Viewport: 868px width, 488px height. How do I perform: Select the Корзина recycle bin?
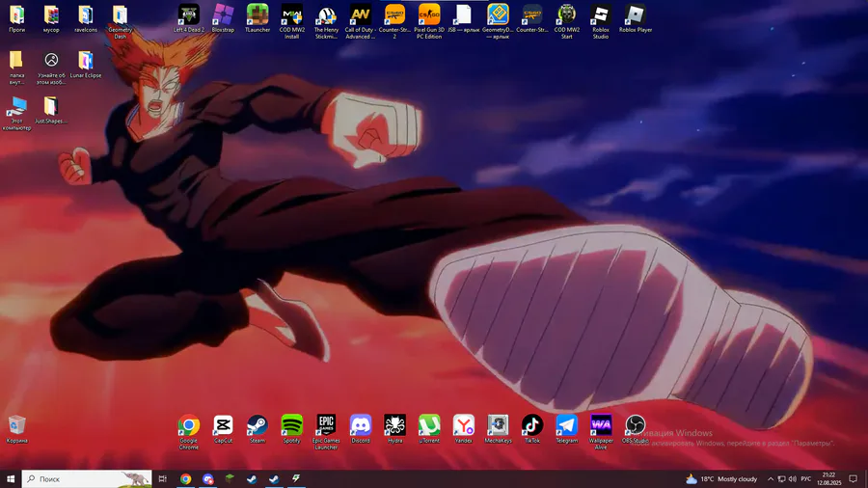(x=17, y=429)
